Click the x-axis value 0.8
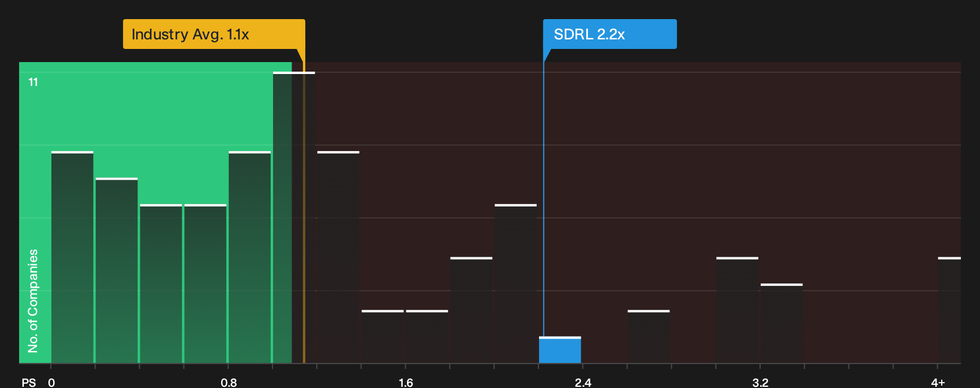Screen dimensions: 980x388 [x=229, y=382]
